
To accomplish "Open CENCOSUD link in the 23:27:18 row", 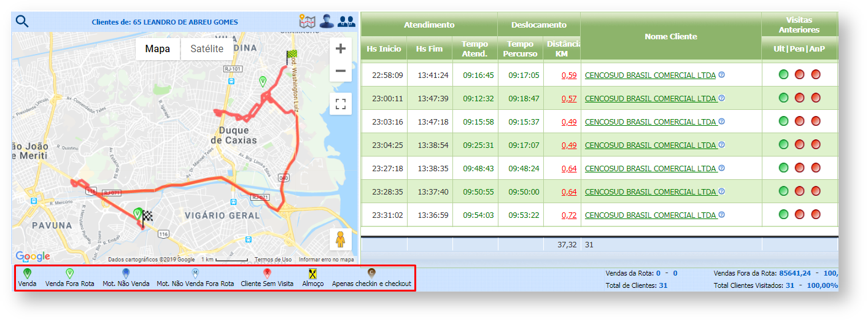I will tap(651, 169).
